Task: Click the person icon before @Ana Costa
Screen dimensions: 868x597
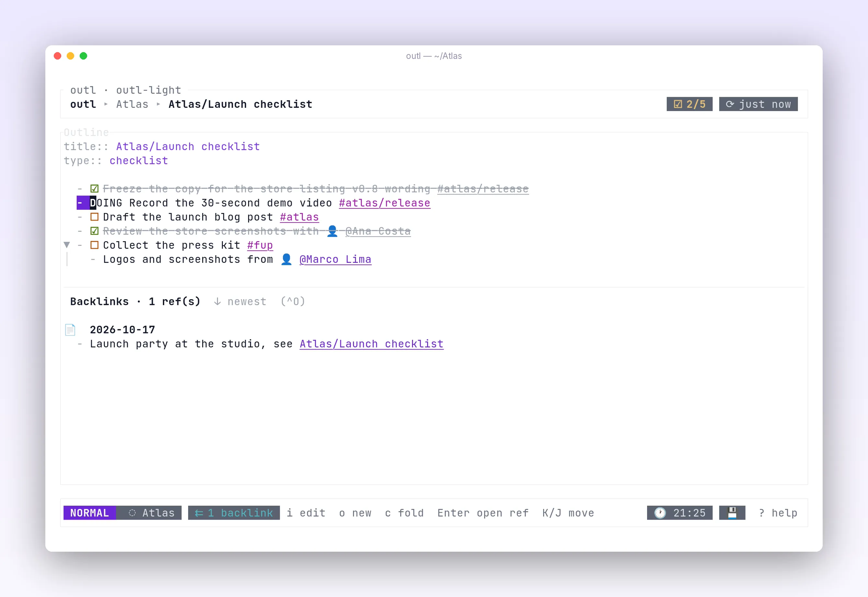Action: pos(332,231)
